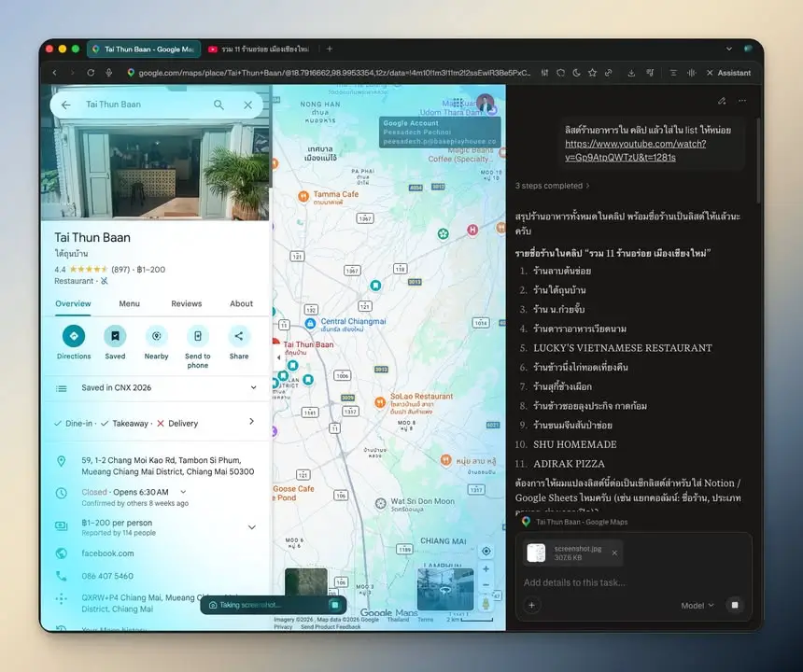Open downloads via the download arrow icon
Image resolution: width=803 pixels, height=672 pixels.
[x=631, y=73]
